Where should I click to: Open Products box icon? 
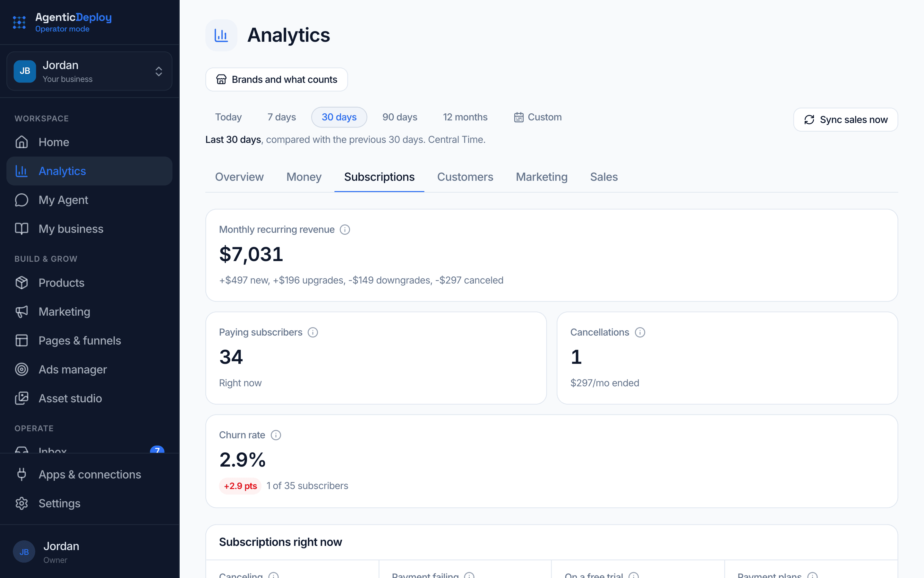click(21, 283)
